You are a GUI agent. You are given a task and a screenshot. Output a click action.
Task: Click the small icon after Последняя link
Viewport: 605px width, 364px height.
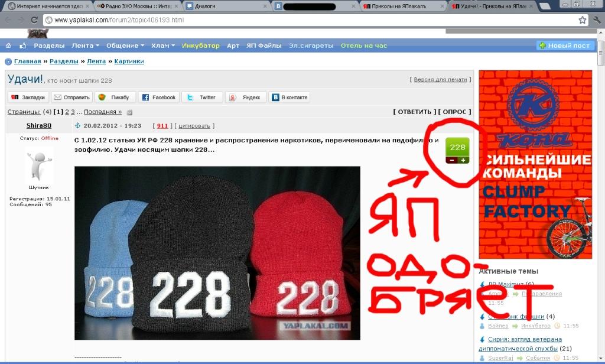pos(129,112)
